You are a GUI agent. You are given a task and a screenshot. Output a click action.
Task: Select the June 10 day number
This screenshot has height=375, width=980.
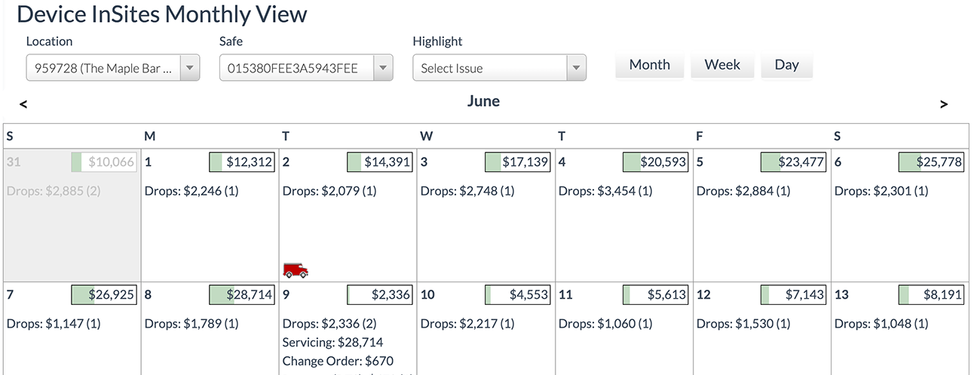427,295
